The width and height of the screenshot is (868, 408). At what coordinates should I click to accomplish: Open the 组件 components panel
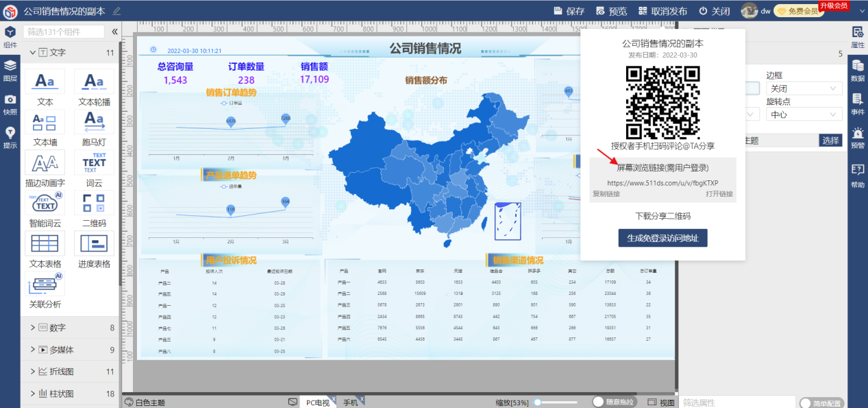coord(10,37)
